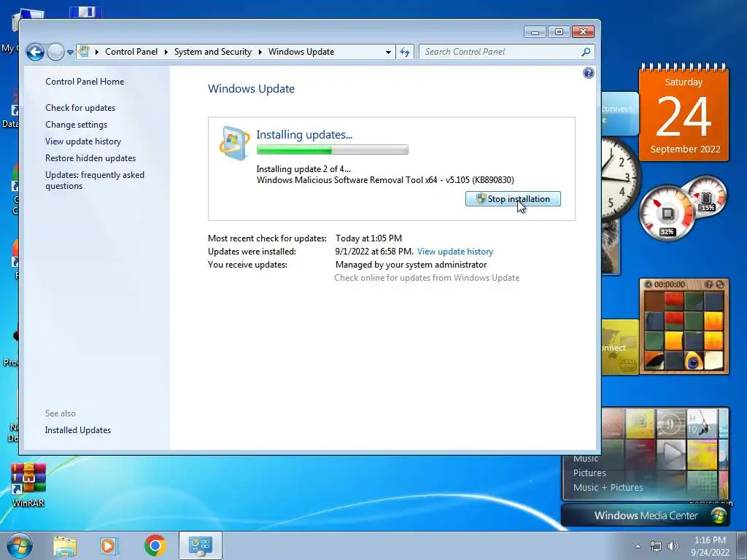Click Check online for updates from Windows Update
The width and height of the screenshot is (747, 560).
[x=427, y=278]
